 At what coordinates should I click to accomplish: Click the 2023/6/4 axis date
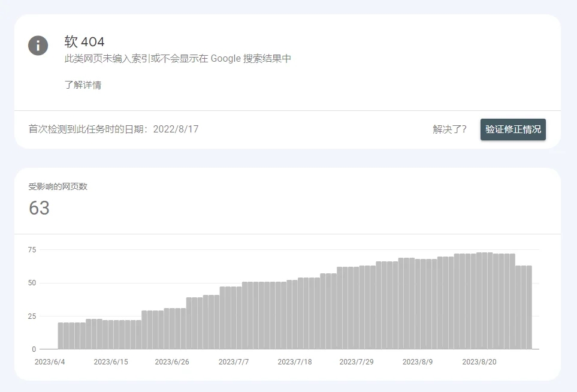[x=50, y=362]
